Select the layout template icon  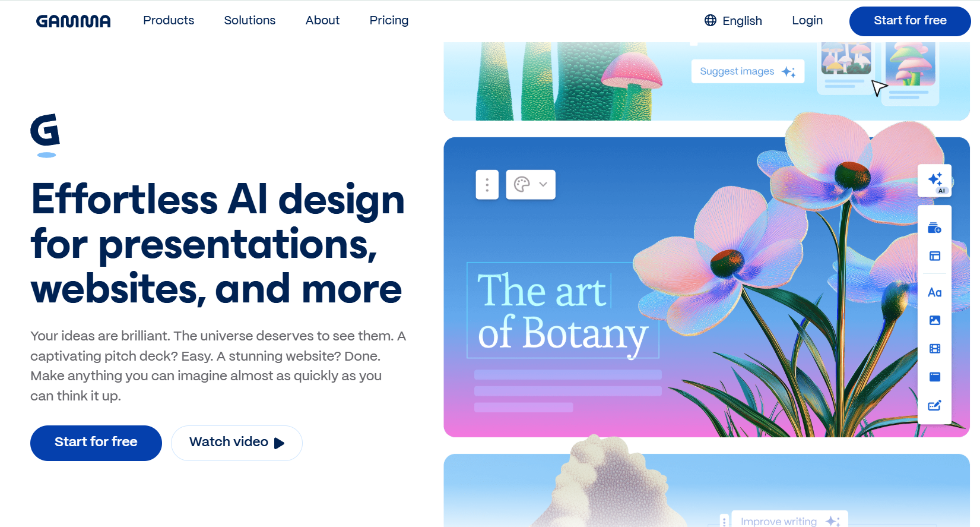point(935,256)
